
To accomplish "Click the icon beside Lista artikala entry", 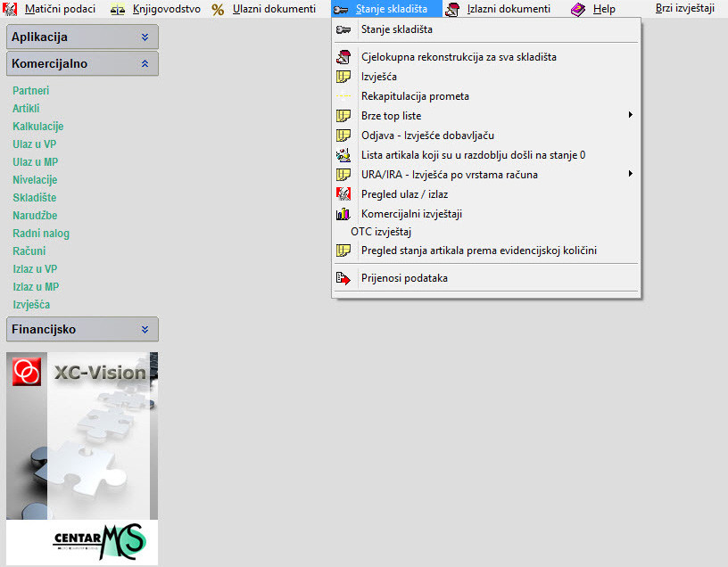I will [x=343, y=155].
